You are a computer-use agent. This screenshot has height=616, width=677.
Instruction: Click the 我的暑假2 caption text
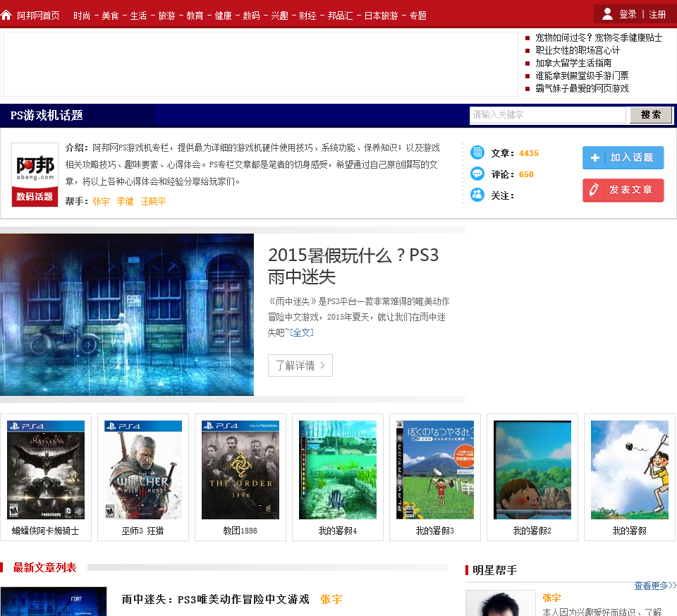[x=532, y=531]
